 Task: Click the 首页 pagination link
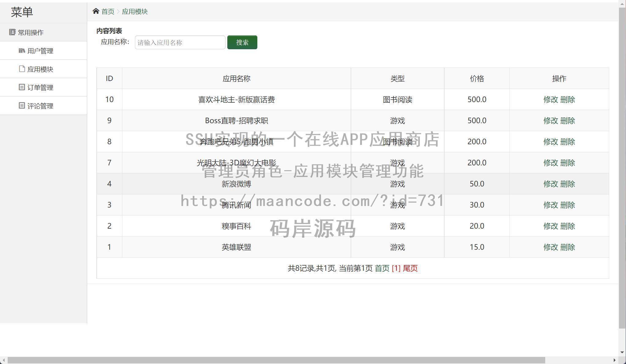[x=382, y=268]
